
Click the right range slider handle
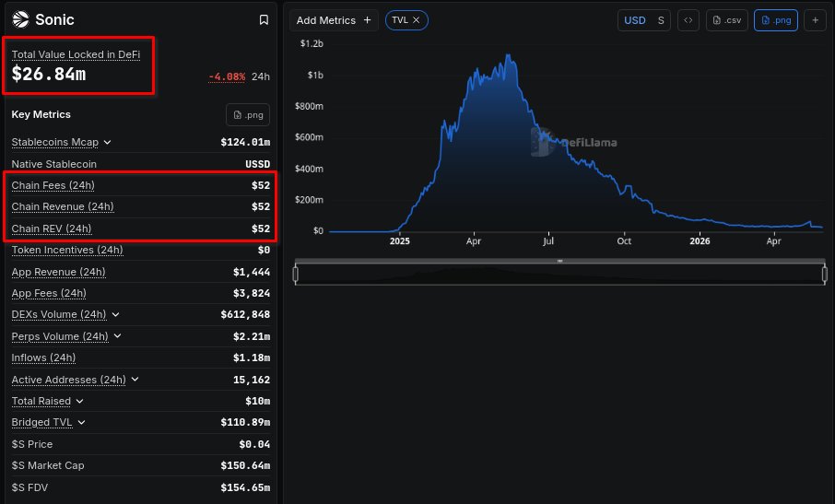[824, 274]
